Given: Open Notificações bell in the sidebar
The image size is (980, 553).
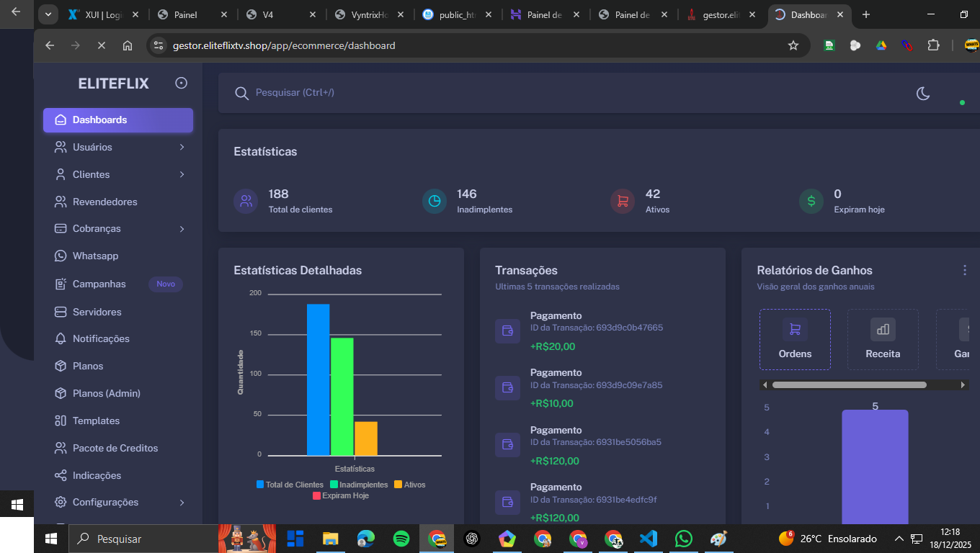Looking at the screenshot, I should tap(61, 339).
